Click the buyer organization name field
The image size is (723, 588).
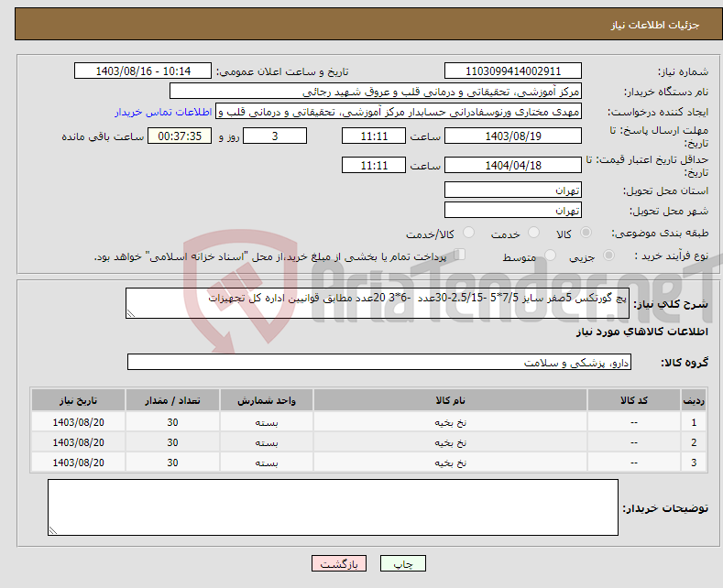click(x=376, y=92)
